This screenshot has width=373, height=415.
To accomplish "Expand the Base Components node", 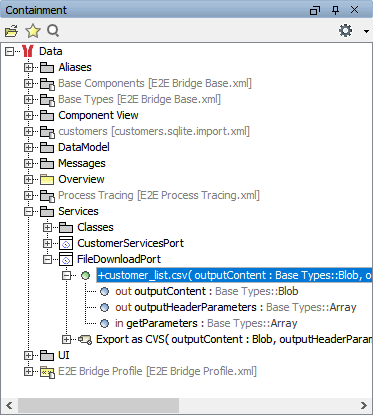I will pos(28,83).
